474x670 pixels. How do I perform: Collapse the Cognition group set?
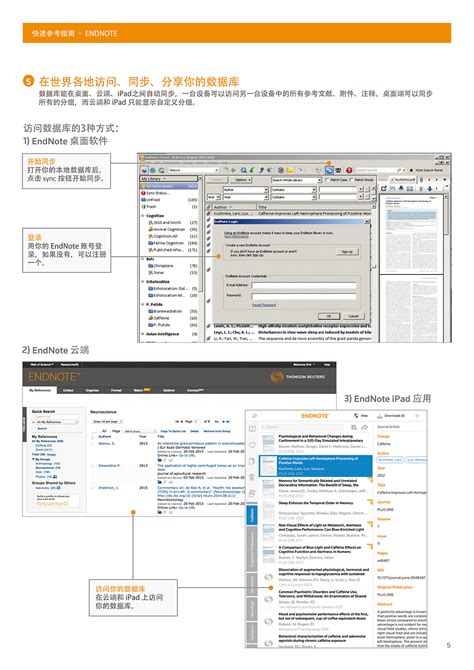pyautogui.click(x=143, y=216)
